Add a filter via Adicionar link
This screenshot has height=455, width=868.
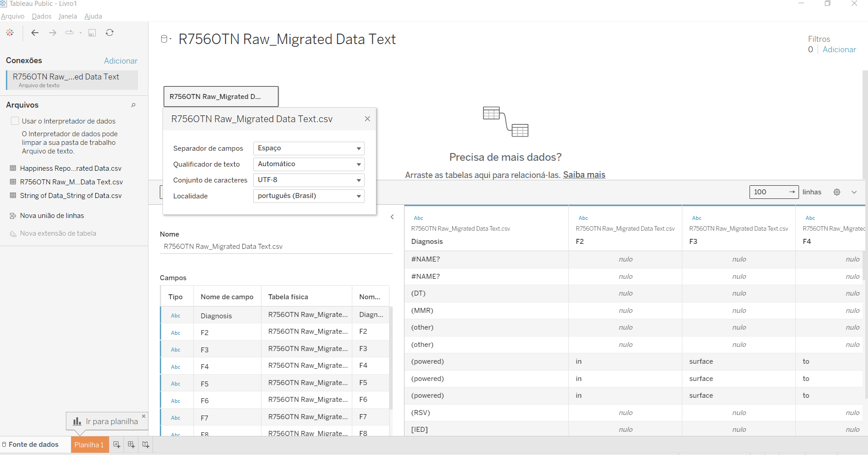pos(839,49)
